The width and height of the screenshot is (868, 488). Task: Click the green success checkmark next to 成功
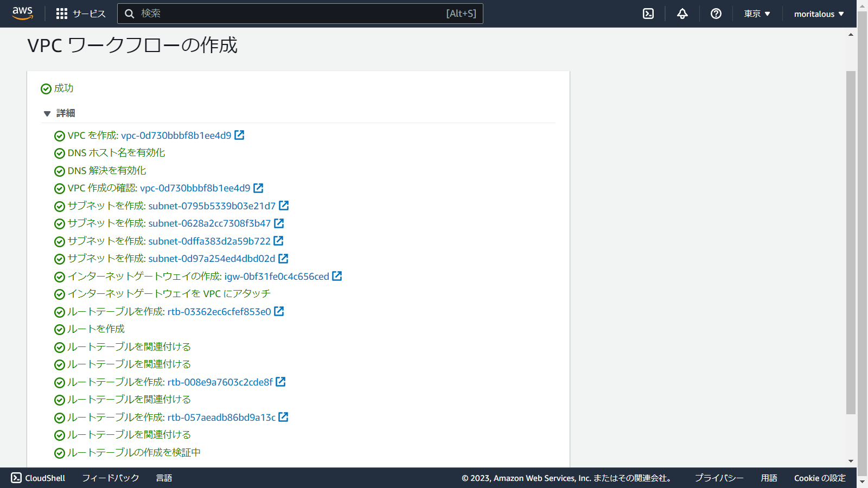click(45, 88)
